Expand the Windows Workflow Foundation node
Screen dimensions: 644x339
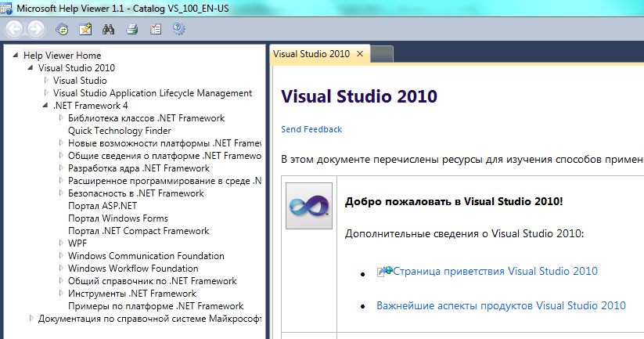pos(61,269)
